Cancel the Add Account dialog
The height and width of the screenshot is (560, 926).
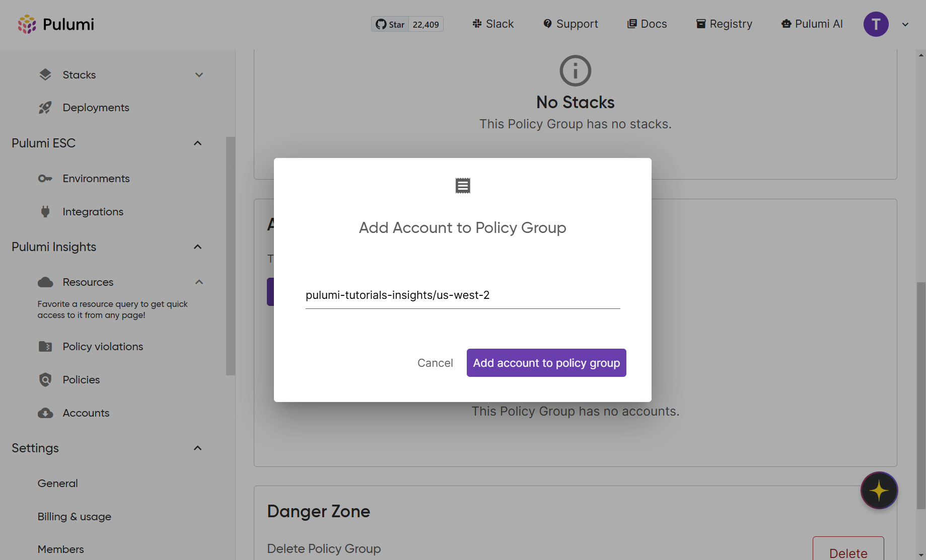[435, 363]
